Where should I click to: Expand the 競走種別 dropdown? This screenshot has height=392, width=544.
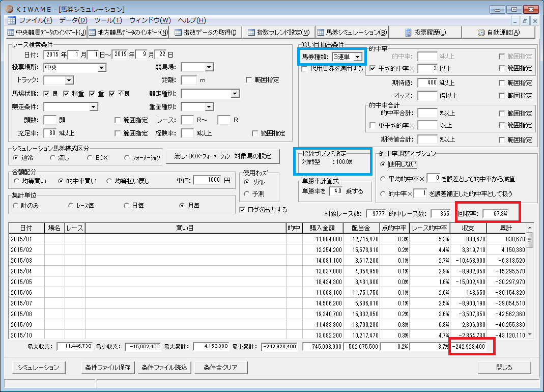click(x=235, y=94)
